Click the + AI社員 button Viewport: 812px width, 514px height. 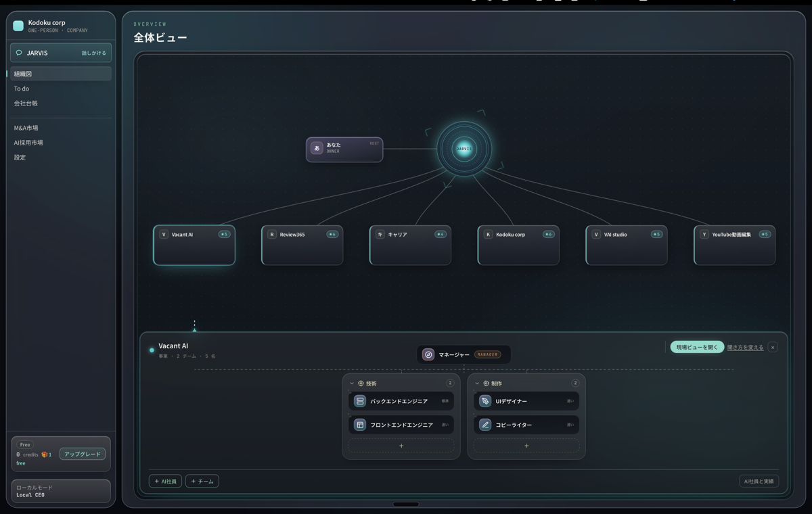pyautogui.click(x=165, y=482)
